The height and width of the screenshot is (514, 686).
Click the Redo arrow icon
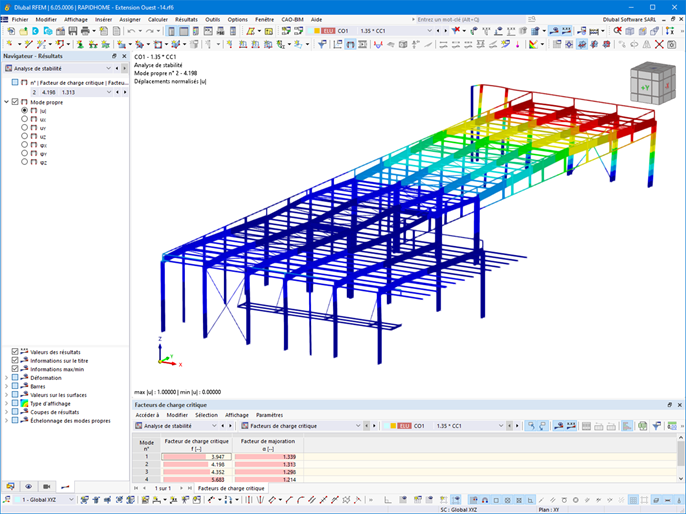(x=150, y=31)
